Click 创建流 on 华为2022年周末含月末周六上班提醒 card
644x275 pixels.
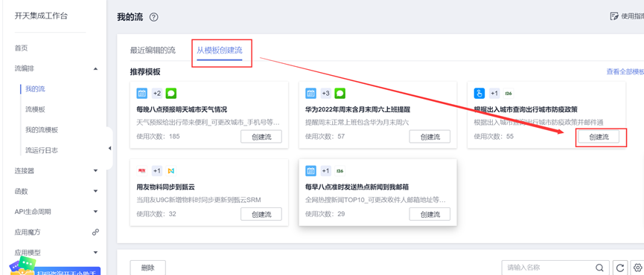tap(430, 137)
